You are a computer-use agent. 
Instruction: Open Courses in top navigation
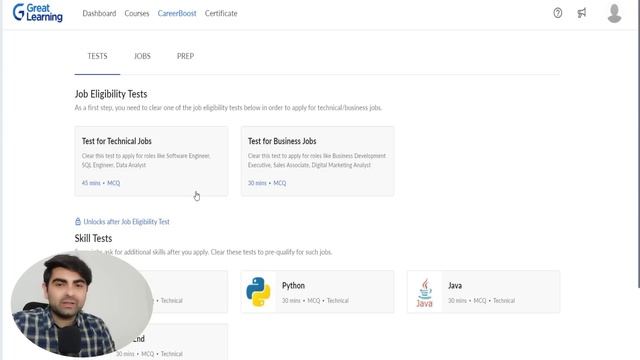point(137,13)
